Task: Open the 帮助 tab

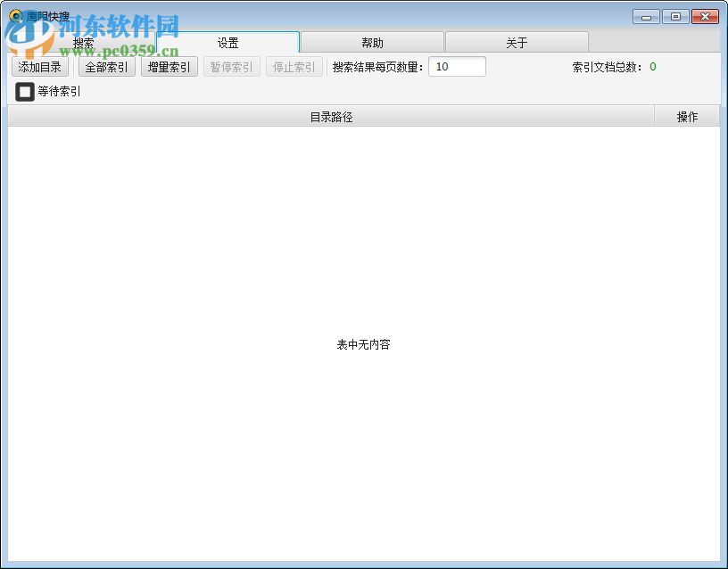Action: pos(373,41)
